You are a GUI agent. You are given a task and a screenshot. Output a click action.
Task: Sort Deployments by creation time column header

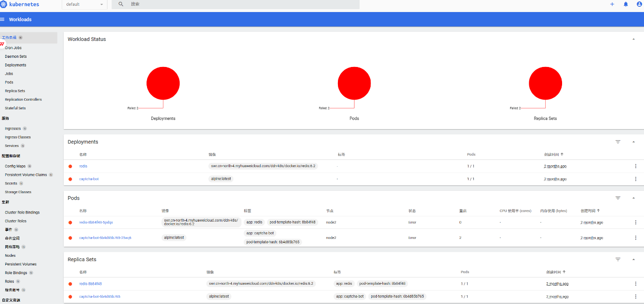coord(553,155)
